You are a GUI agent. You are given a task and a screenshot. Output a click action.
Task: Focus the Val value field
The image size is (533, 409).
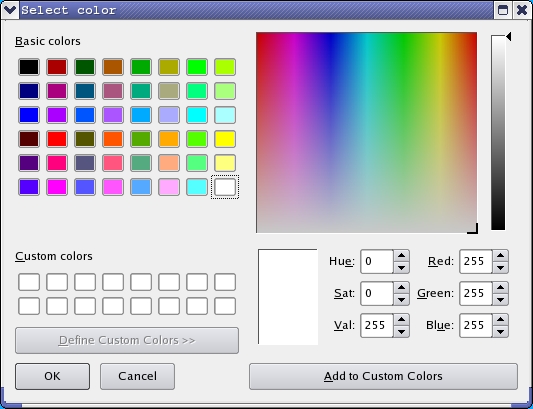coord(377,325)
